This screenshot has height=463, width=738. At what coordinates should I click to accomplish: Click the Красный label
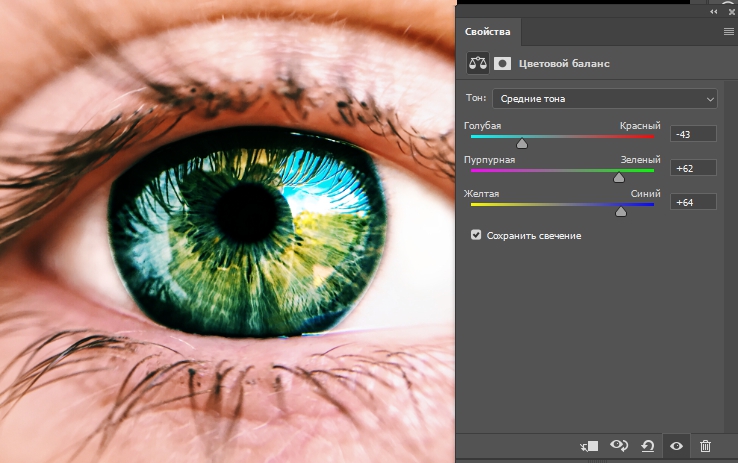point(640,126)
